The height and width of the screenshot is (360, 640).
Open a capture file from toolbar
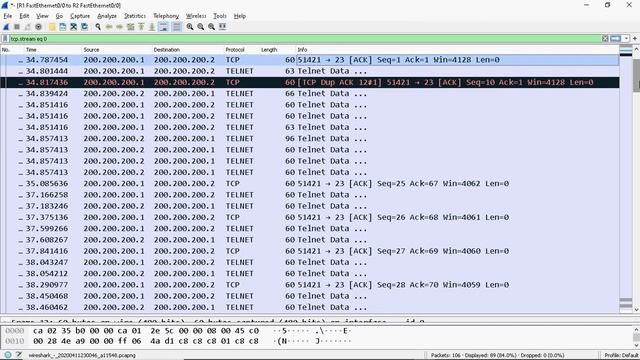point(52,27)
